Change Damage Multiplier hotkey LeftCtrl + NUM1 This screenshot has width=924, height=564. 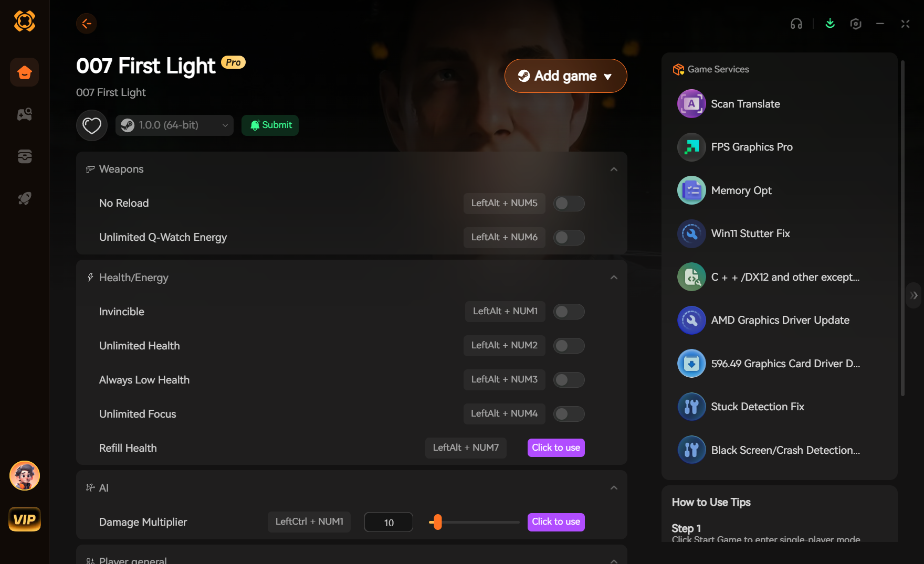point(309,522)
